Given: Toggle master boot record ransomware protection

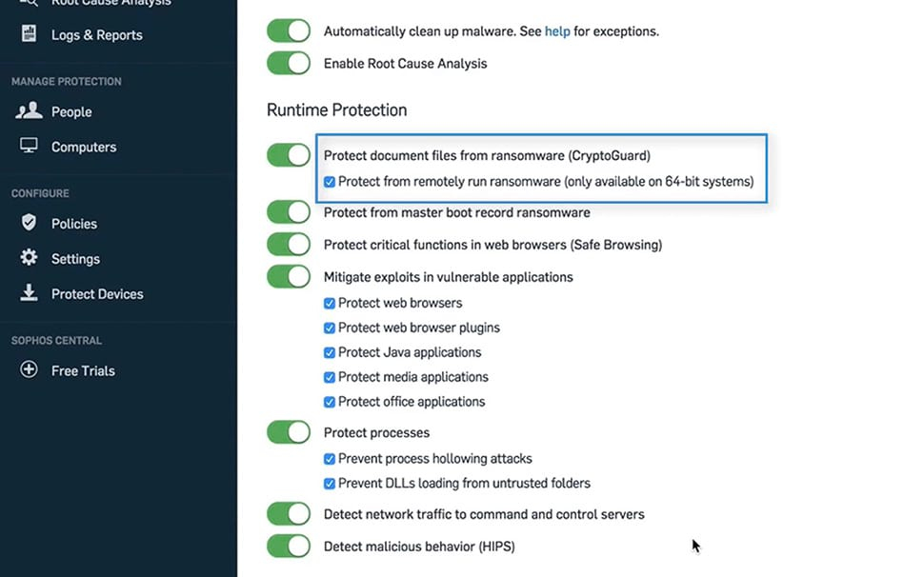Looking at the screenshot, I should click(288, 211).
